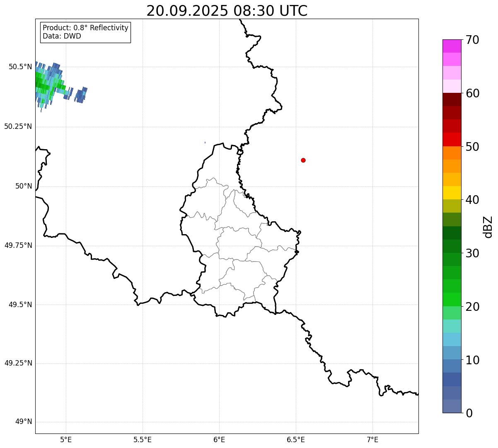Click the bright red colorbar segment below 50
This screenshot has height=448, width=498.
click(452, 139)
